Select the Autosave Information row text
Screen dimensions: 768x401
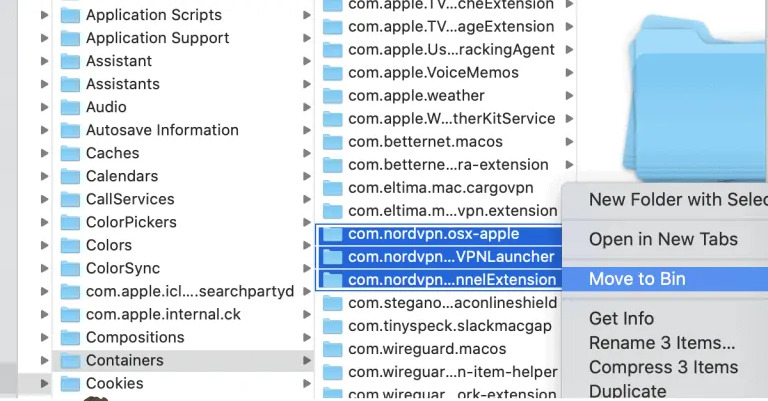click(163, 130)
